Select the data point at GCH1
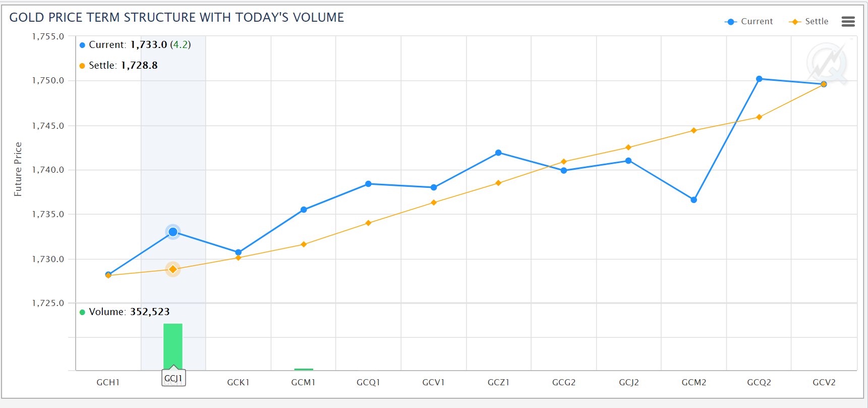Viewport: 868px width, 408px height. click(108, 275)
